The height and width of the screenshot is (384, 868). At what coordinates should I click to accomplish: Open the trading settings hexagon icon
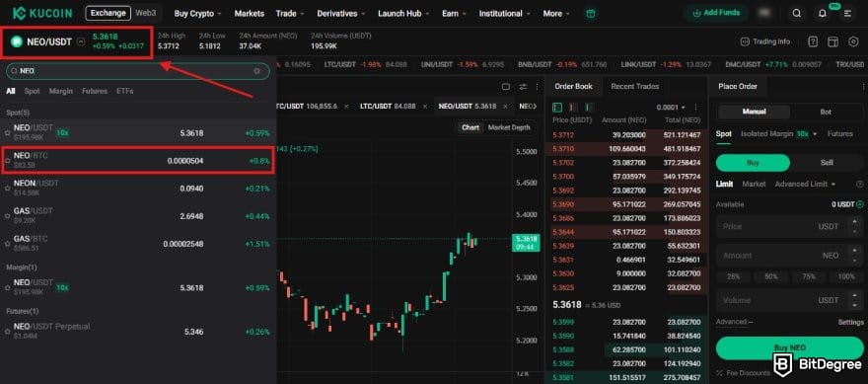[852, 41]
